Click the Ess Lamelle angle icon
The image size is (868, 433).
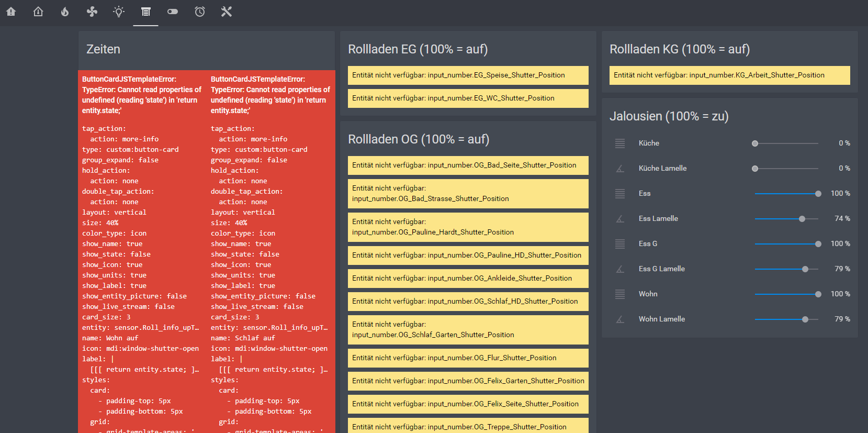pos(620,218)
